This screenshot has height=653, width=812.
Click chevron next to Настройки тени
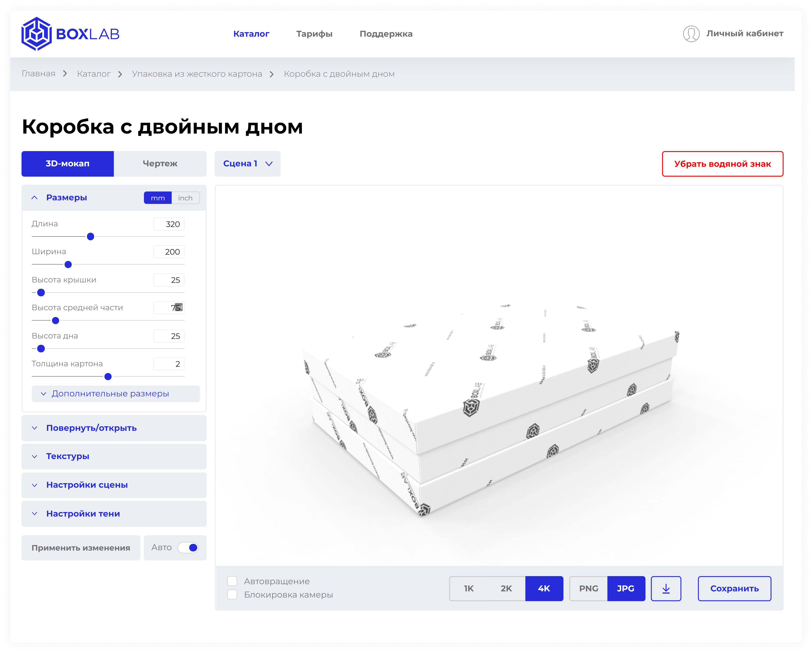(x=35, y=514)
